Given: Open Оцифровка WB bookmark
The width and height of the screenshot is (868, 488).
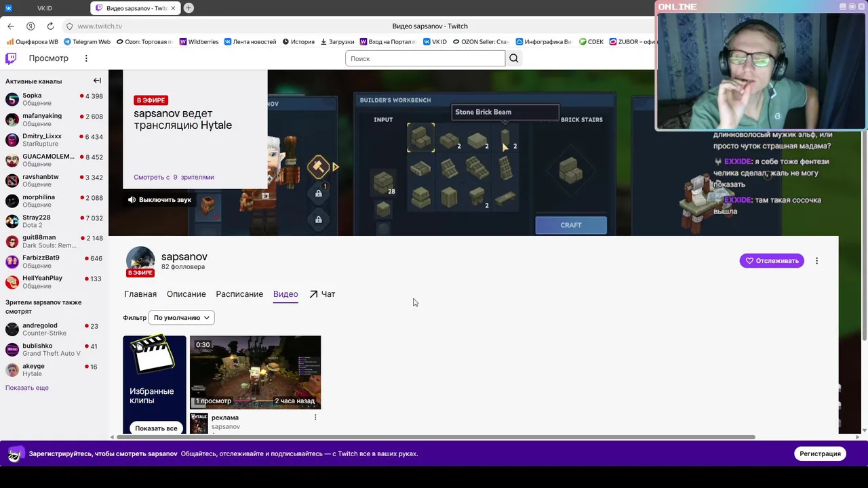Looking at the screenshot, I should pos(33,41).
